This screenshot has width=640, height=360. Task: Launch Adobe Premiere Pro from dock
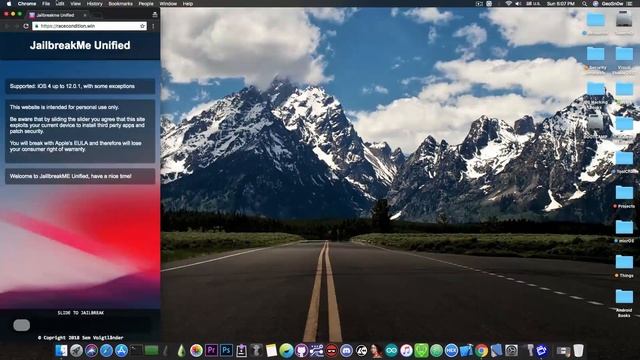(x=211, y=351)
